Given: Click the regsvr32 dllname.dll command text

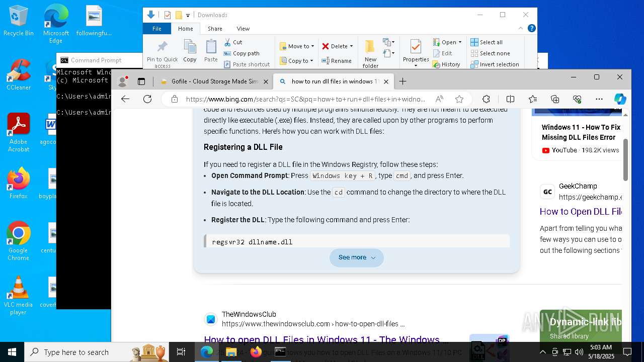Looking at the screenshot, I should tap(252, 242).
